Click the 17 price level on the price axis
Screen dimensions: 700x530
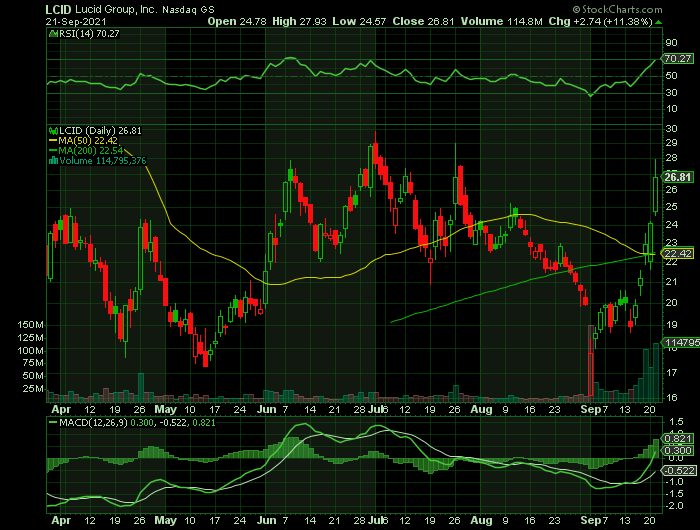[x=671, y=372]
